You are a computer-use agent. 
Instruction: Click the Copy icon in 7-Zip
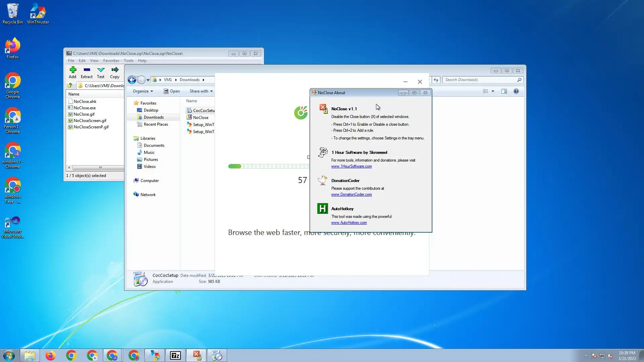[x=115, y=72]
